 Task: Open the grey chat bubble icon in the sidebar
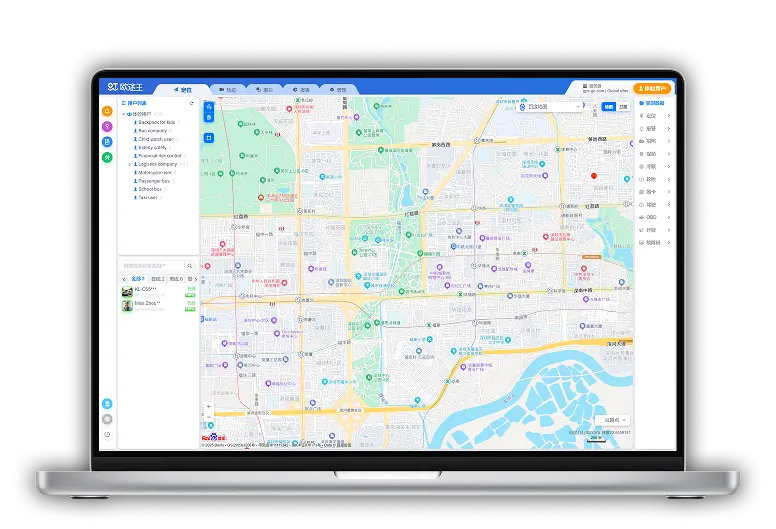[107, 419]
